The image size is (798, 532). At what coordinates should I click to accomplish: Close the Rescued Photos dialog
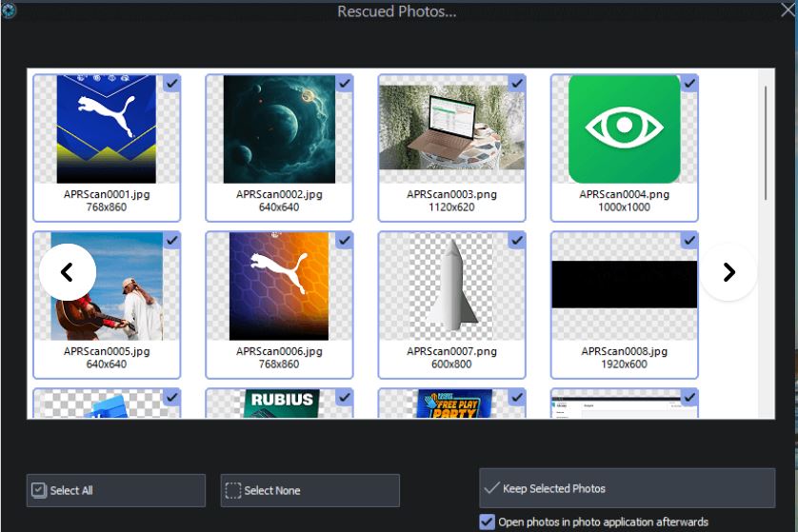coord(788,10)
